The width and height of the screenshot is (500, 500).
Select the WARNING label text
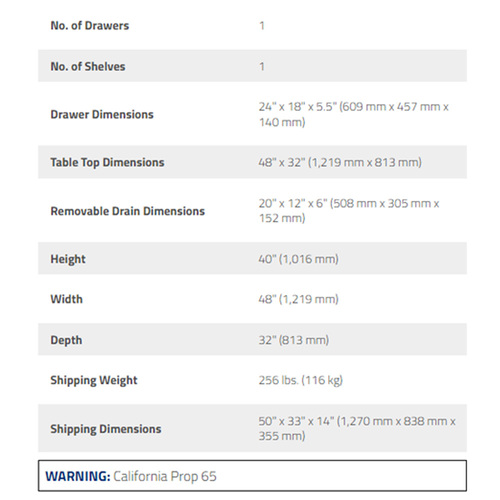click(78, 476)
